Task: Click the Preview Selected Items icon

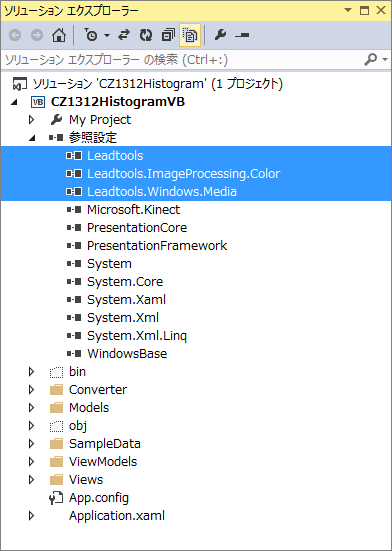Action: (x=242, y=35)
